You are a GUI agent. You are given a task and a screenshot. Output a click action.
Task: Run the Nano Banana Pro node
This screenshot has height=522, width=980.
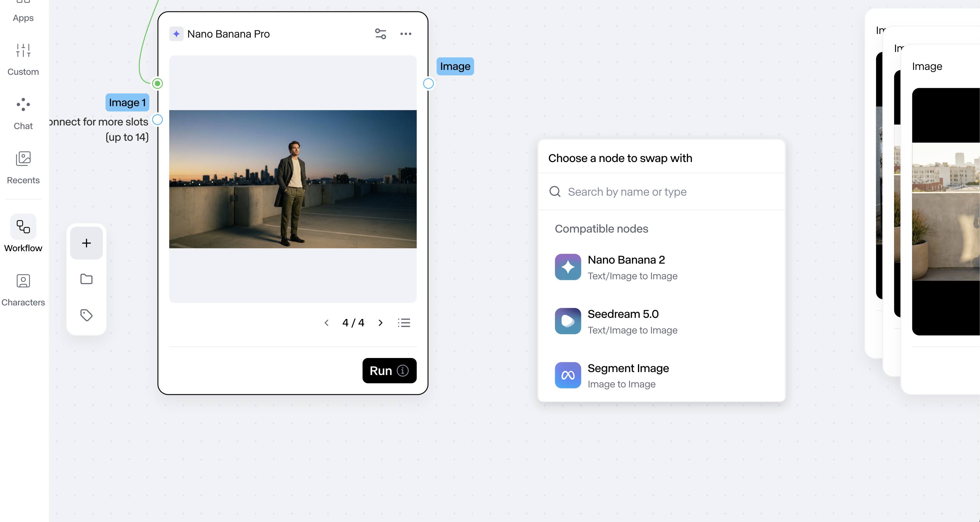(389, 370)
